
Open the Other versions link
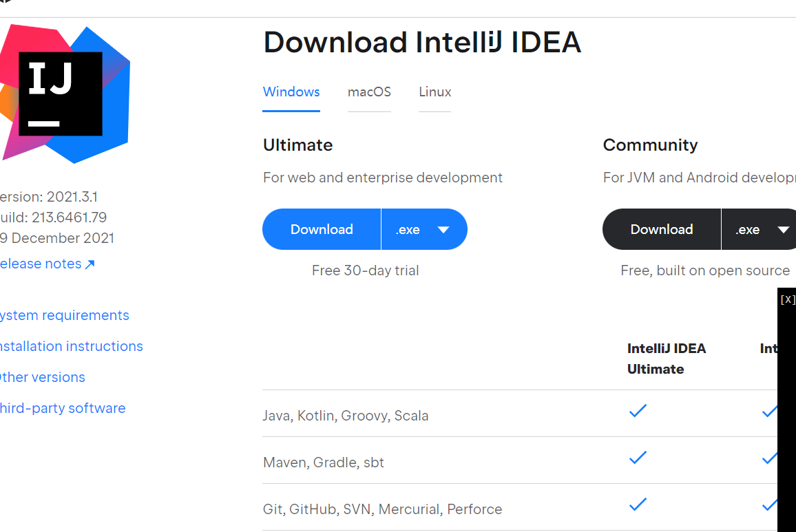[43, 377]
